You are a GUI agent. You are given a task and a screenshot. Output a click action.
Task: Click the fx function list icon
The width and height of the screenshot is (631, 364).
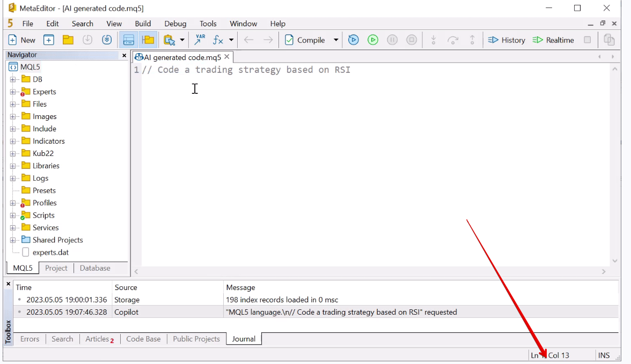pos(218,40)
